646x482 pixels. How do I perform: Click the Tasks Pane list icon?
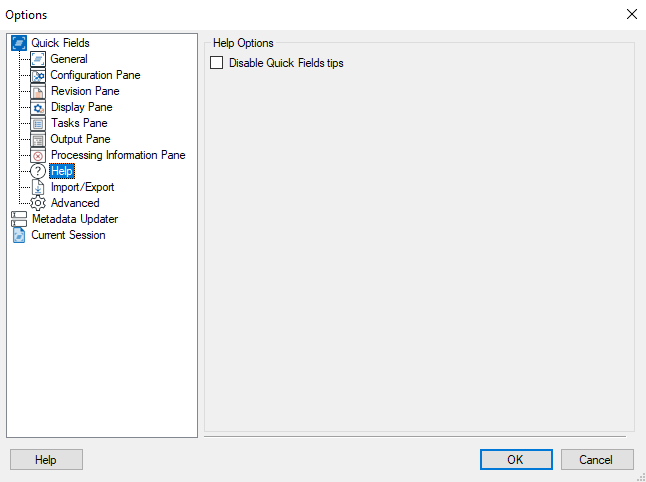pyautogui.click(x=38, y=123)
